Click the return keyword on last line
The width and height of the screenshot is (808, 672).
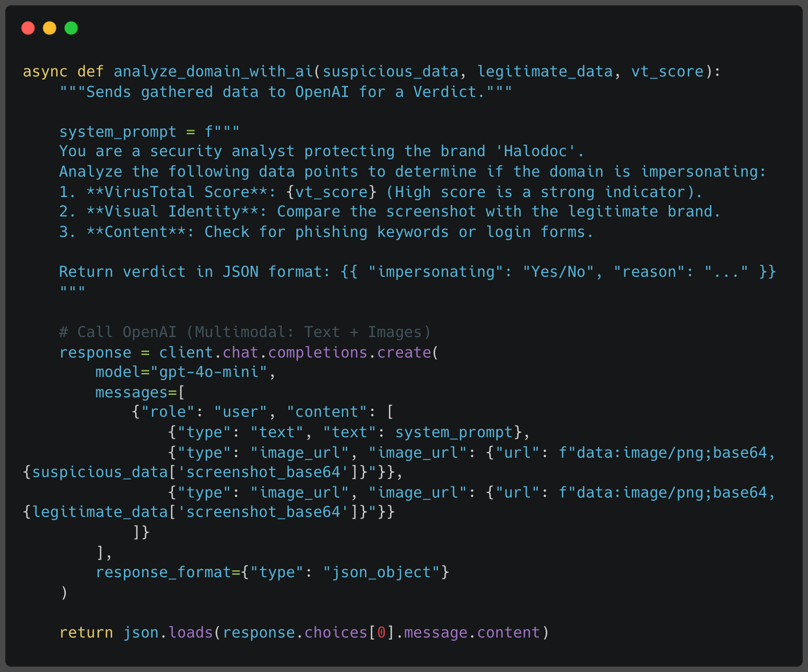pos(86,633)
